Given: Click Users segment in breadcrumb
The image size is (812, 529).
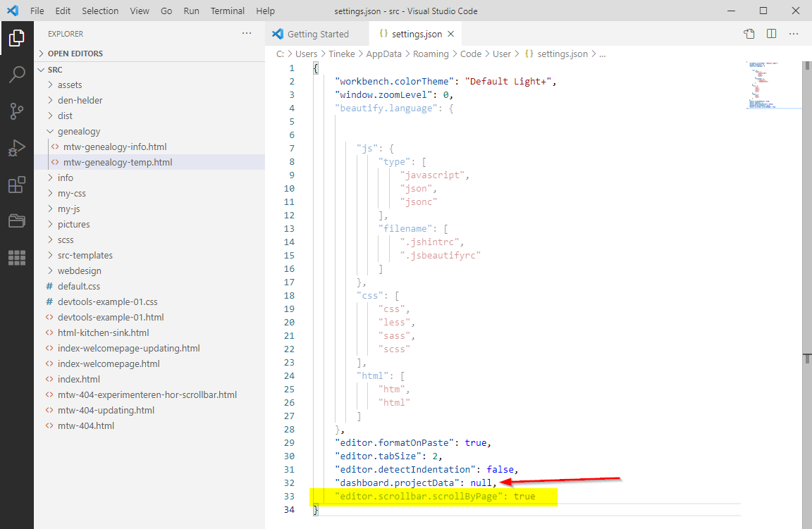Looking at the screenshot, I should [x=306, y=54].
